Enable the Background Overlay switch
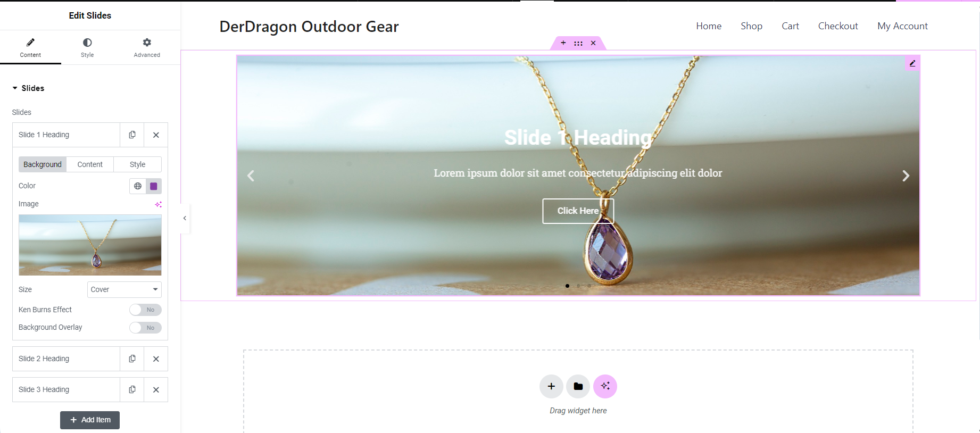This screenshot has width=980, height=433. pos(145,328)
